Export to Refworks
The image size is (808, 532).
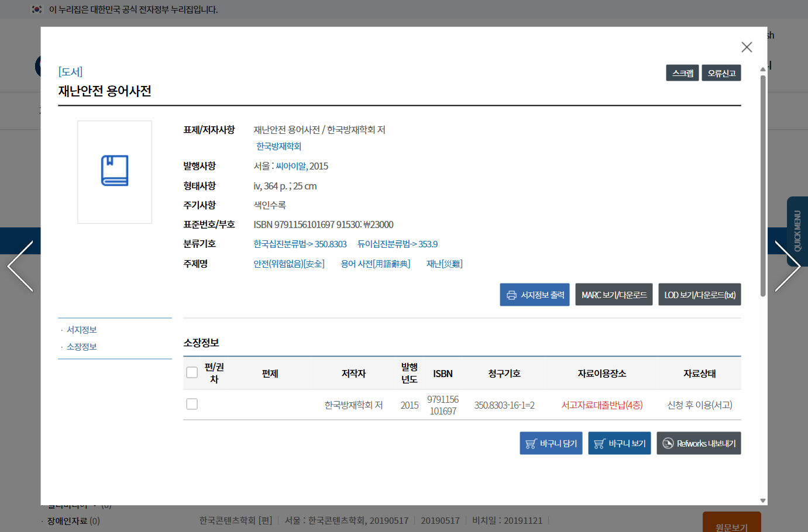point(699,443)
